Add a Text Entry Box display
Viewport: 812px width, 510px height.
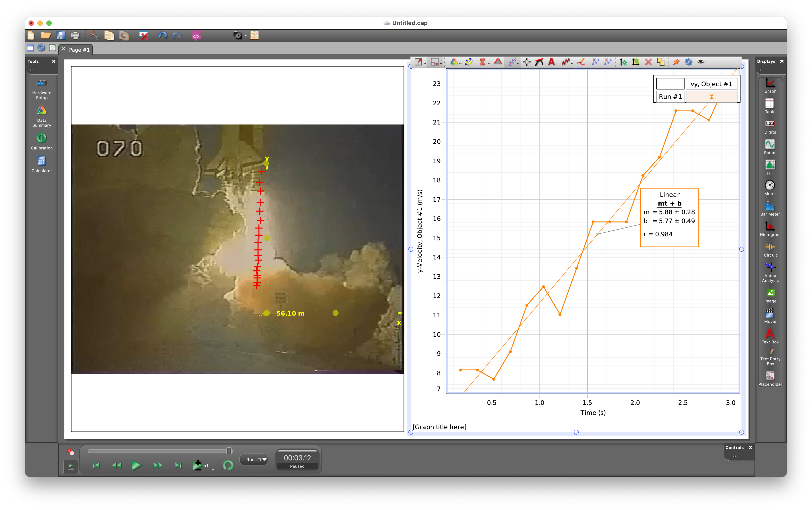coord(770,357)
